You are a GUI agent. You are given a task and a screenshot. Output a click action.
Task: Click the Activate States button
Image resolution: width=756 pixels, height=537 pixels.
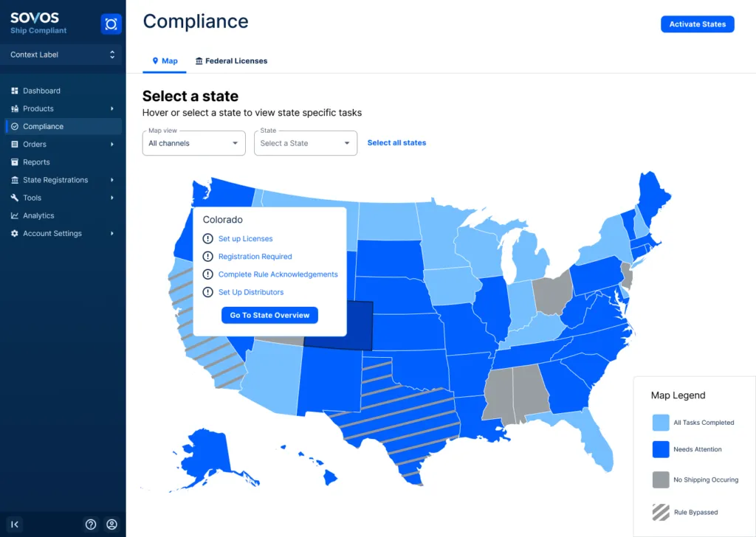[697, 24]
